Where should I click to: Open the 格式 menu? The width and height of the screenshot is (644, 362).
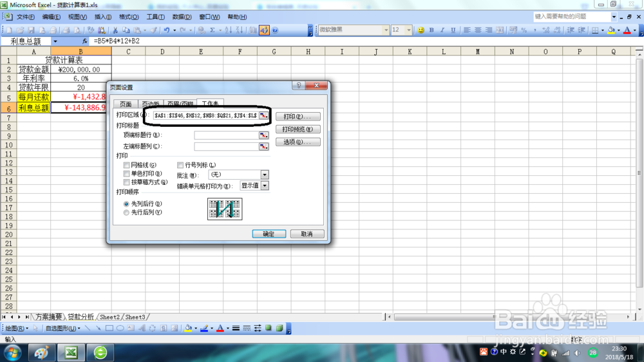pos(129,17)
